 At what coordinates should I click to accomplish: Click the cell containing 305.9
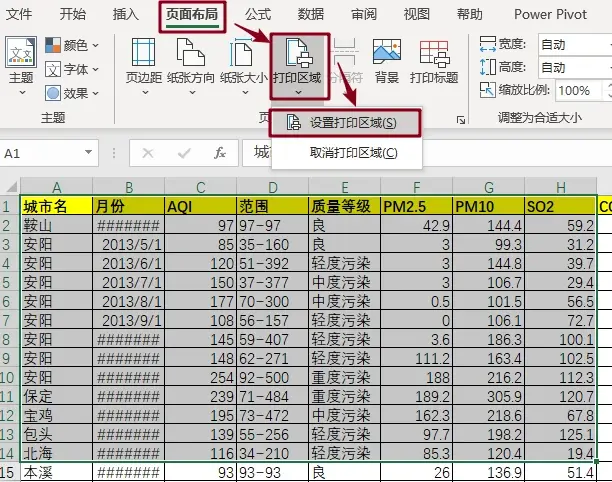(x=489, y=397)
